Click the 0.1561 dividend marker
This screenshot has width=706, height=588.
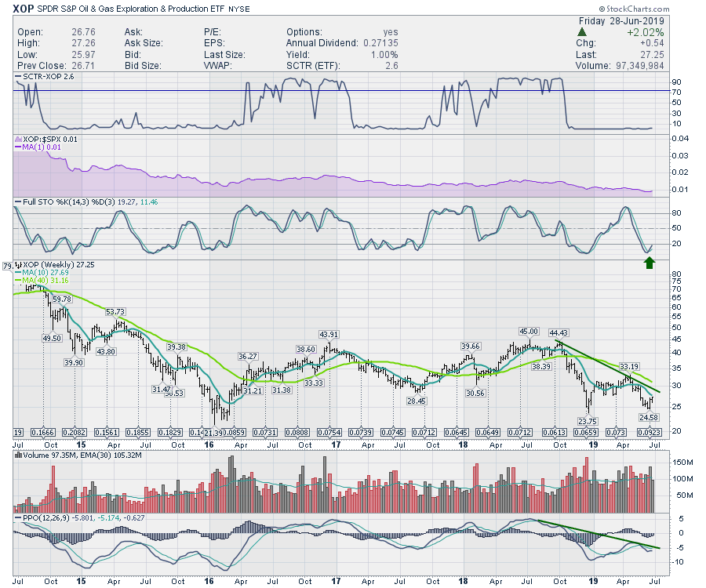[107, 432]
